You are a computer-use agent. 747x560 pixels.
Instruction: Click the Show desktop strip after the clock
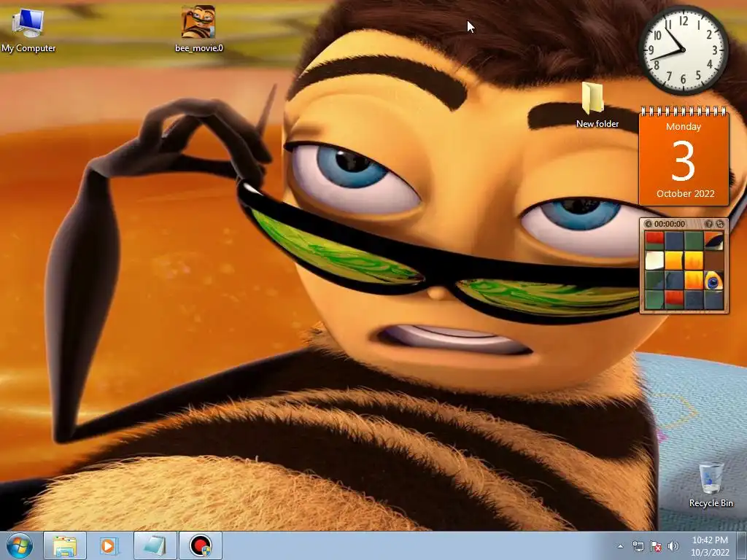(x=742, y=545)
